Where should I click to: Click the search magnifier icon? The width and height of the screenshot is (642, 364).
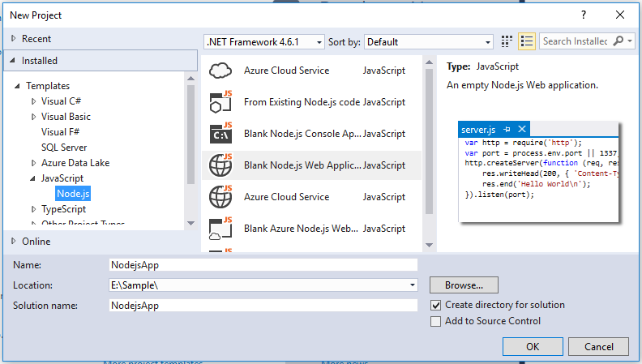[618, 41]
